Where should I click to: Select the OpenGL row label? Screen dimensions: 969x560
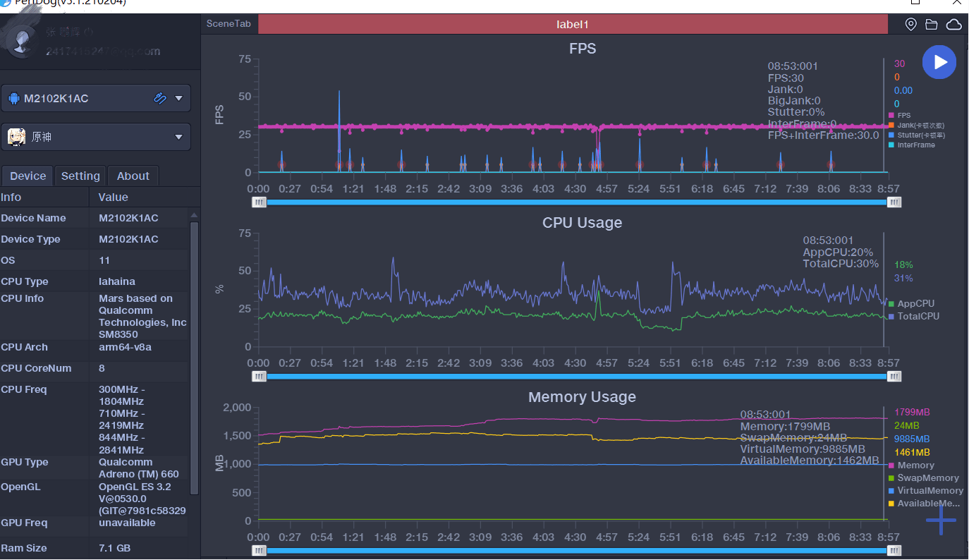click(21, 487)
